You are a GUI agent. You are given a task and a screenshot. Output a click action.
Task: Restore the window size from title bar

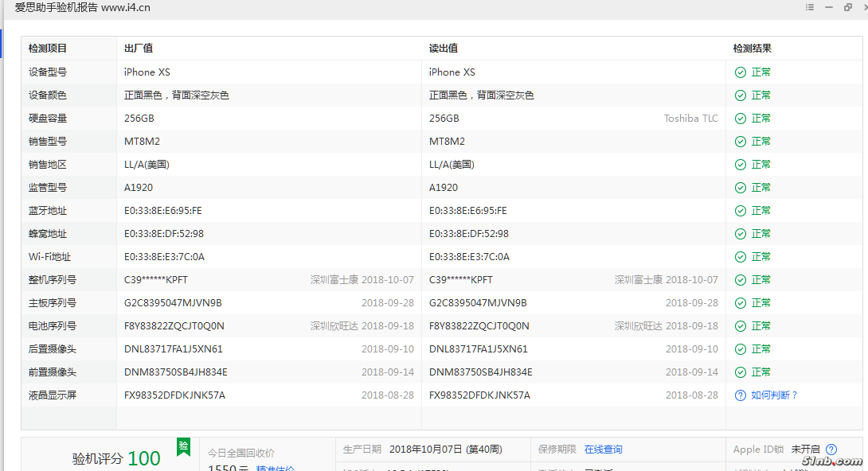point(847,7)
